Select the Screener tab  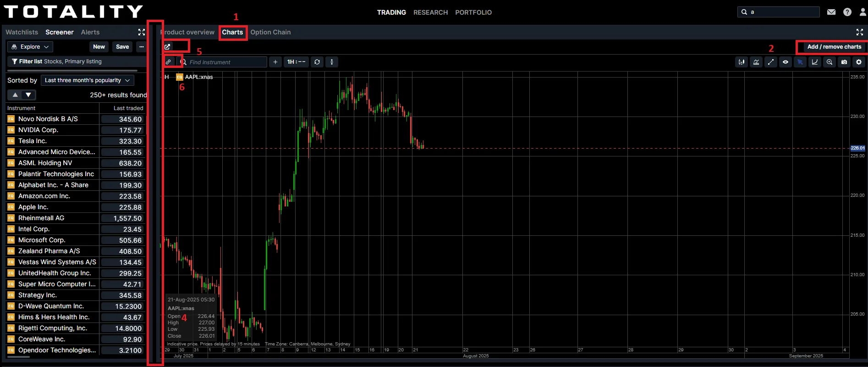(60, 32)
